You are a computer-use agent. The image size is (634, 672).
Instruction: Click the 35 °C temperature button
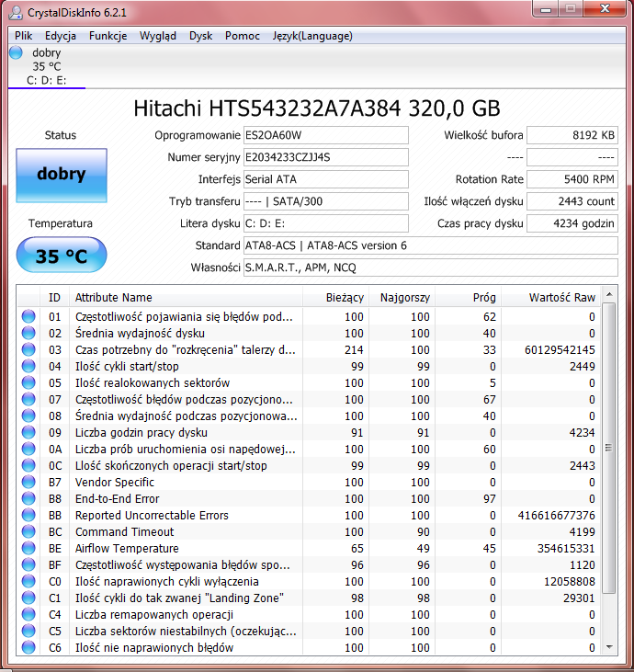[62, 256]
